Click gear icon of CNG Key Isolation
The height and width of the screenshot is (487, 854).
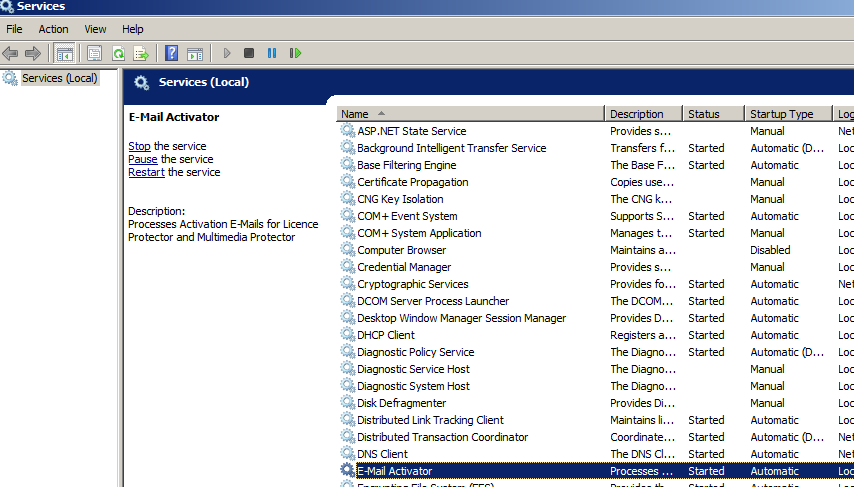[x=347, y=198]
